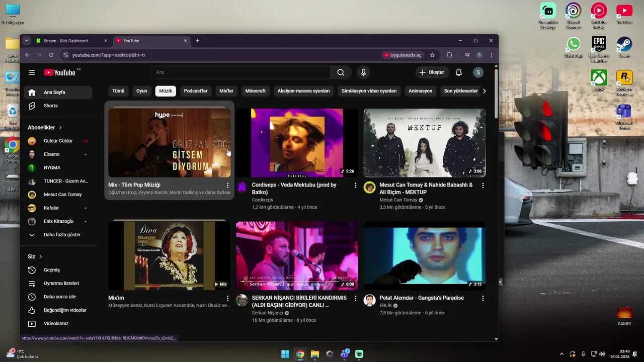Click the Uygulamada aç button

pos(402,55)
